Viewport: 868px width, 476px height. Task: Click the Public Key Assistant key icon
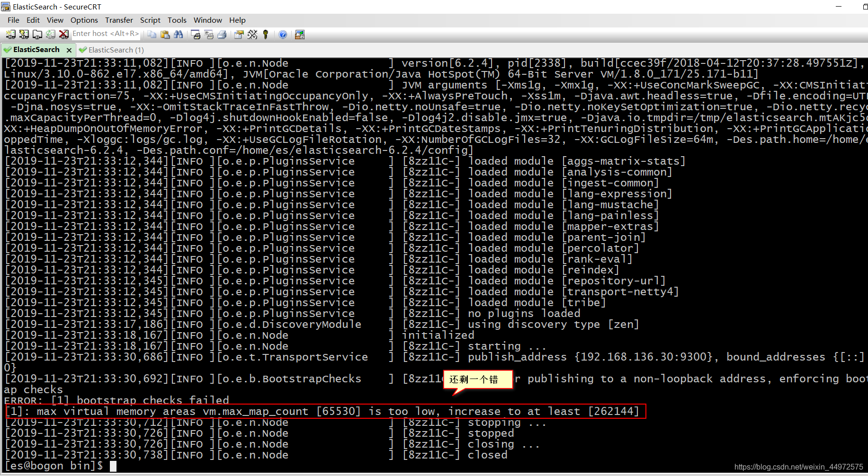point(266,35)
